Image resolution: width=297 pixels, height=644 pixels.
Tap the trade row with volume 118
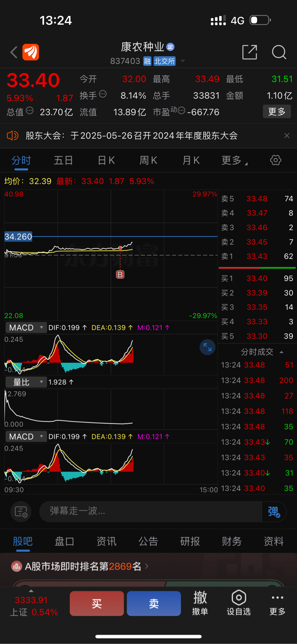tap(257, 411)
